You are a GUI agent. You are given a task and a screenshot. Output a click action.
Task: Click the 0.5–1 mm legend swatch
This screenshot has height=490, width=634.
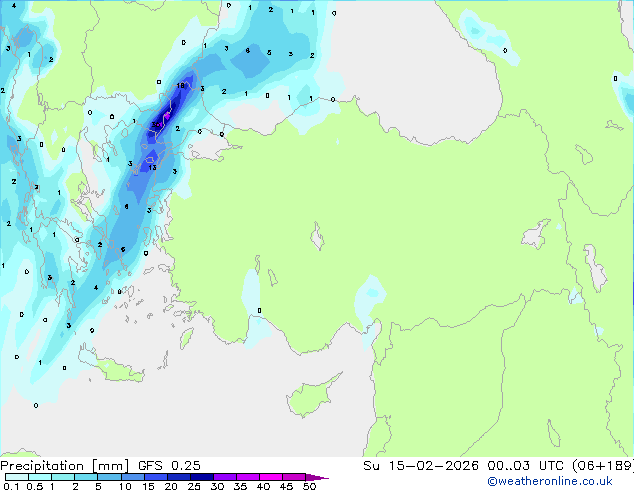click(x=40, y=477)
